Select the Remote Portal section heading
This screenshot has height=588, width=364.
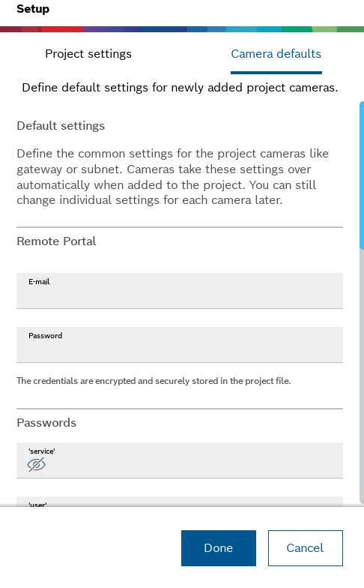[x=56, y=241]
